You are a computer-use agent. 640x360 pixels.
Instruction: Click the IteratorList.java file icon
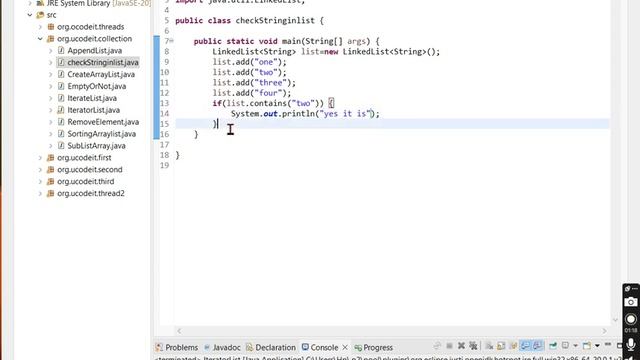tap(61, 110)
